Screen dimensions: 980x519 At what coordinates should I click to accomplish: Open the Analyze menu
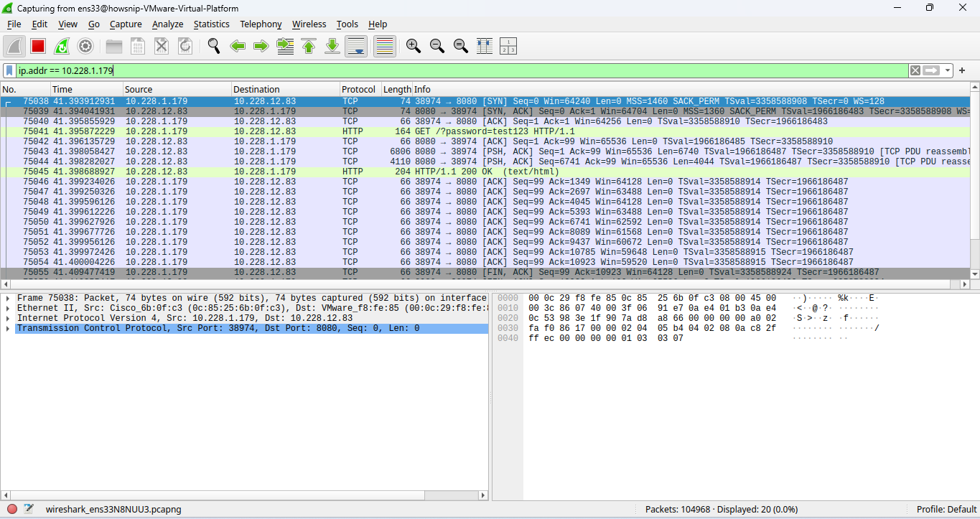[x=167, y=24]
